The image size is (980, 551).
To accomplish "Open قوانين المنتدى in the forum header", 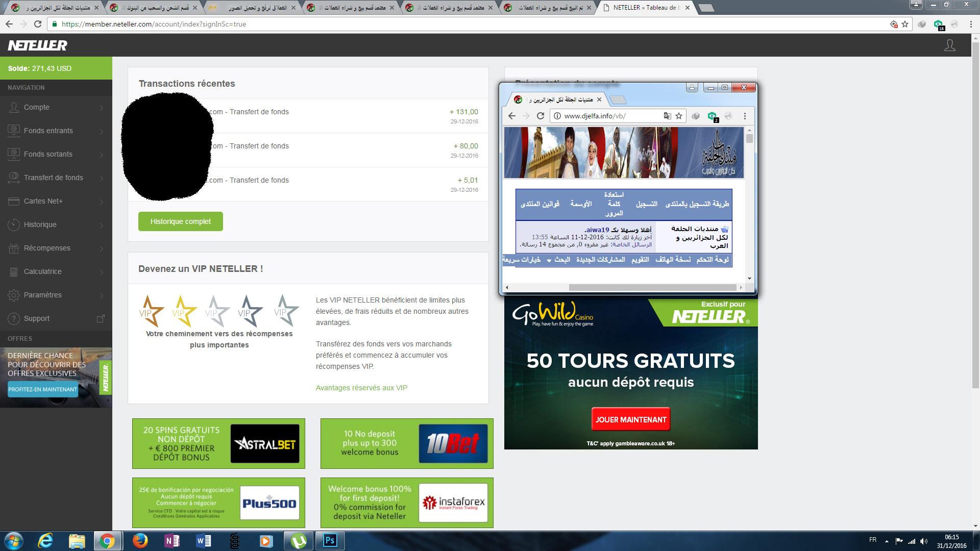I will 540,204.
